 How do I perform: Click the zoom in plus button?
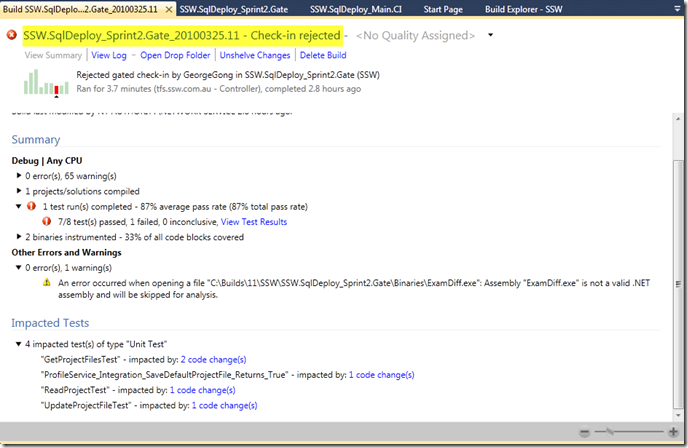click(673, 432)
